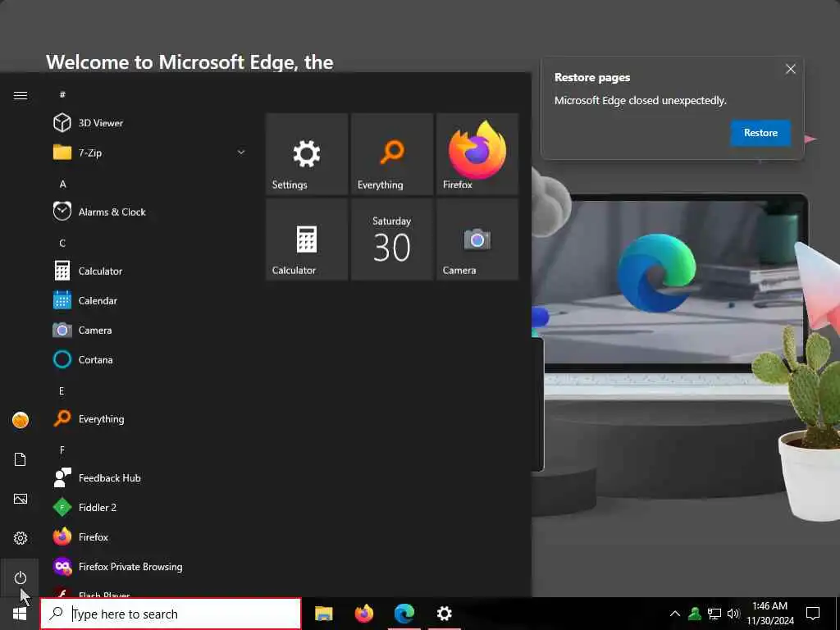840x630 pixels.
Task: Expand the 7-Zip folder chevron
Action: coord(241,153)
